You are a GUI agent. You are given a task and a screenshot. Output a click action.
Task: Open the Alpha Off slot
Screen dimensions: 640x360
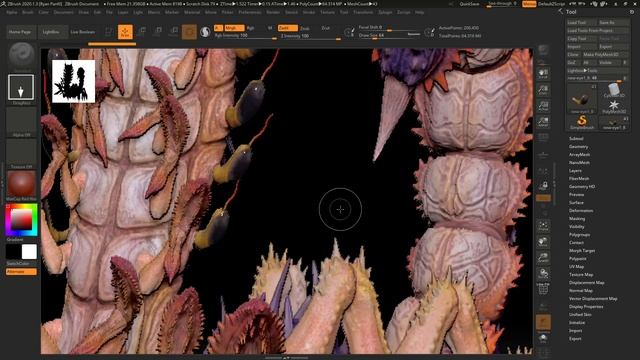(21, 120)
